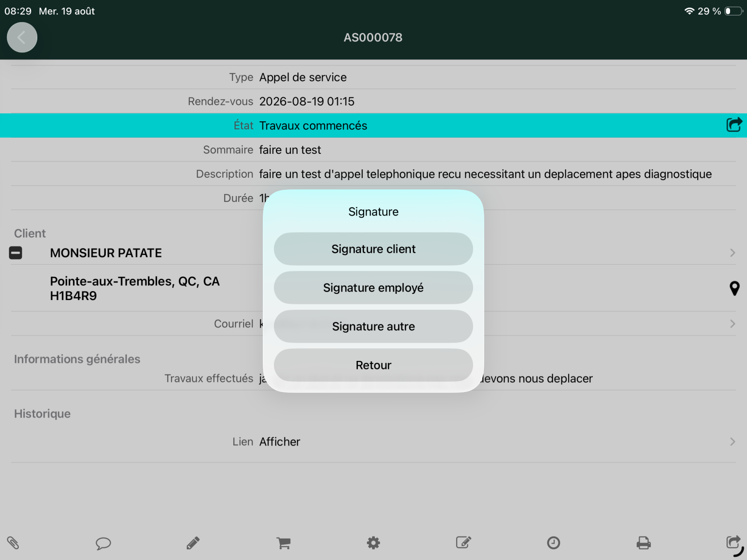
Task: Choose Signature client
Action: 373,249
